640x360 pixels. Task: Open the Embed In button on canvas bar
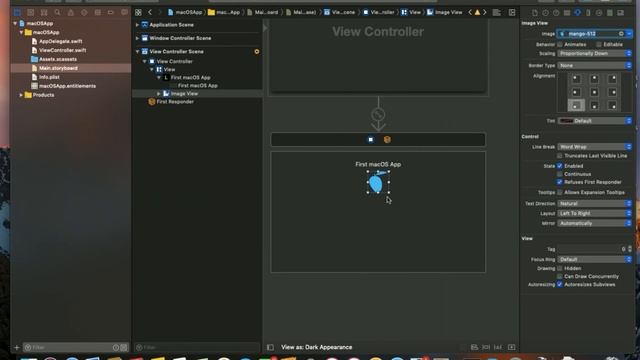(x=511, y=347)
